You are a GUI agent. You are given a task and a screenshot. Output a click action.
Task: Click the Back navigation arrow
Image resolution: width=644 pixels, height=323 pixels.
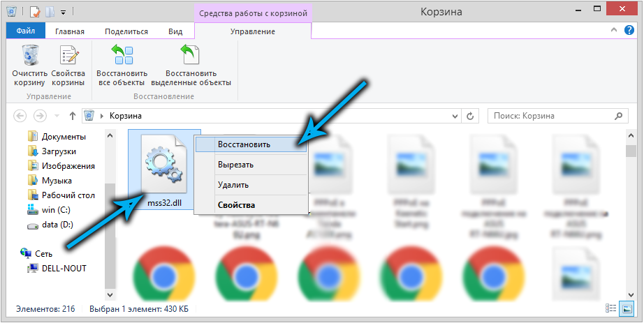(20, 116)
